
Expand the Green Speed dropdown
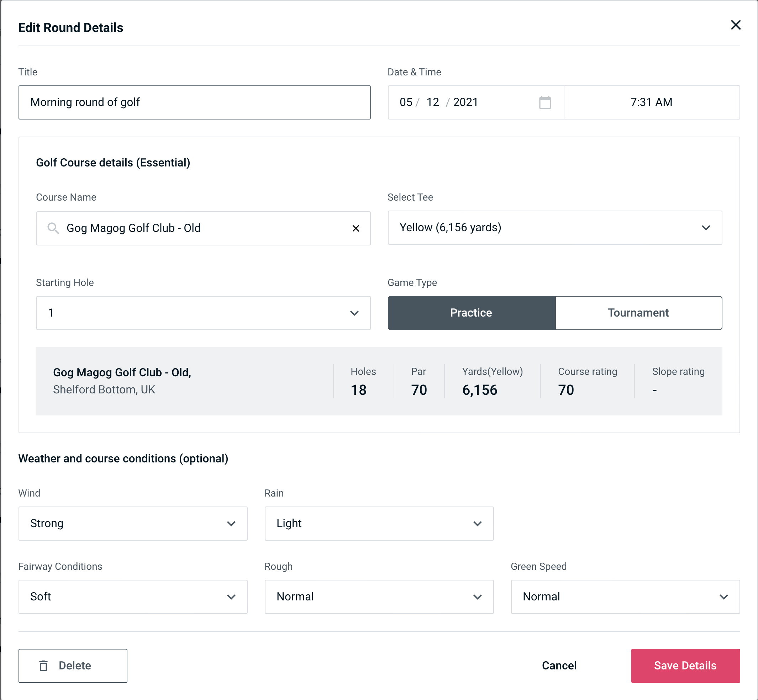(x=625, y=596)
